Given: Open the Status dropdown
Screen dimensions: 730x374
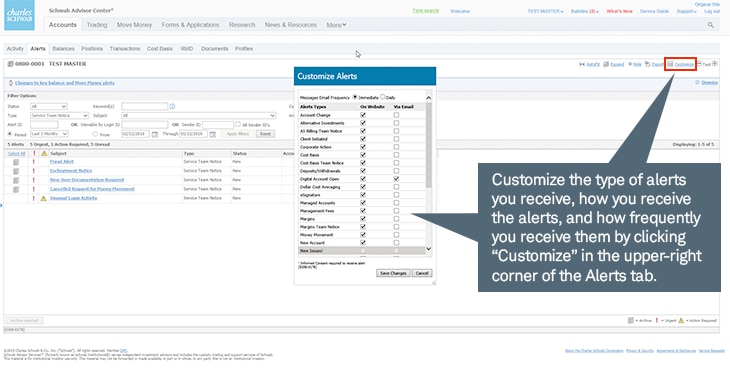Looking at the screenshot, I should coord(49,107).
